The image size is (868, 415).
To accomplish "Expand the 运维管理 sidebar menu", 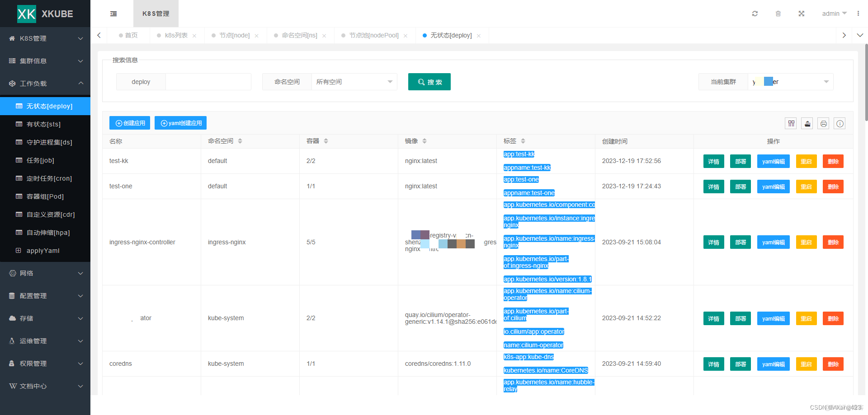I will [x=45, y=341].
